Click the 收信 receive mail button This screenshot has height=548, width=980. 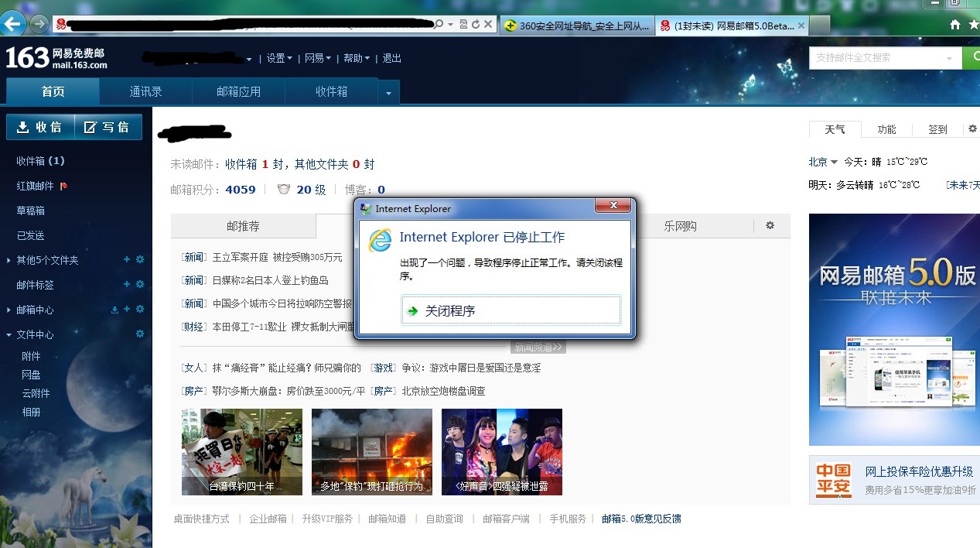point(40,127)
